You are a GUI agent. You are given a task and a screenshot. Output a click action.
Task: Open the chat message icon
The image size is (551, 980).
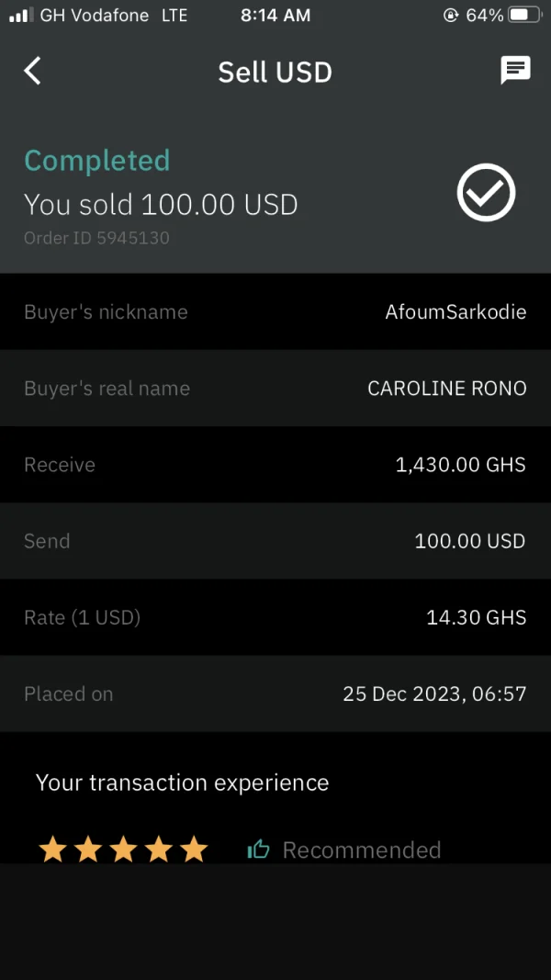point(515,71)
